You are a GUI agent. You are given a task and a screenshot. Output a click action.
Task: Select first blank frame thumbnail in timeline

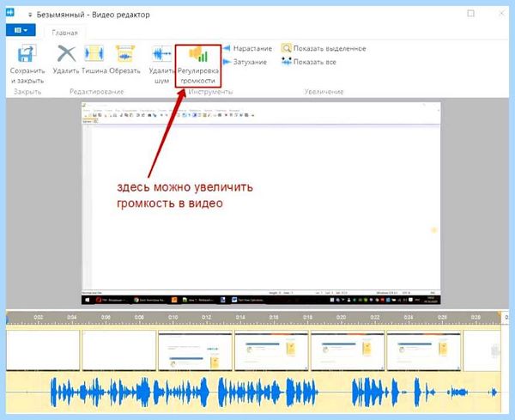pos(43,350)
